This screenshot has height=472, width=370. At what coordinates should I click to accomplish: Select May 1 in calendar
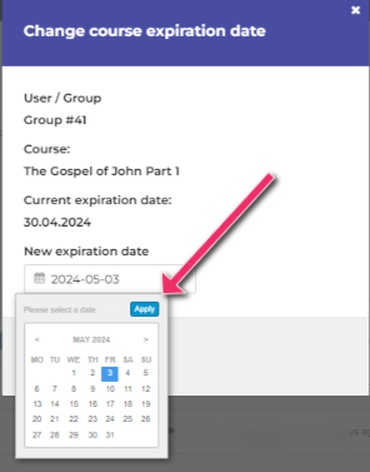click(74, 373)
